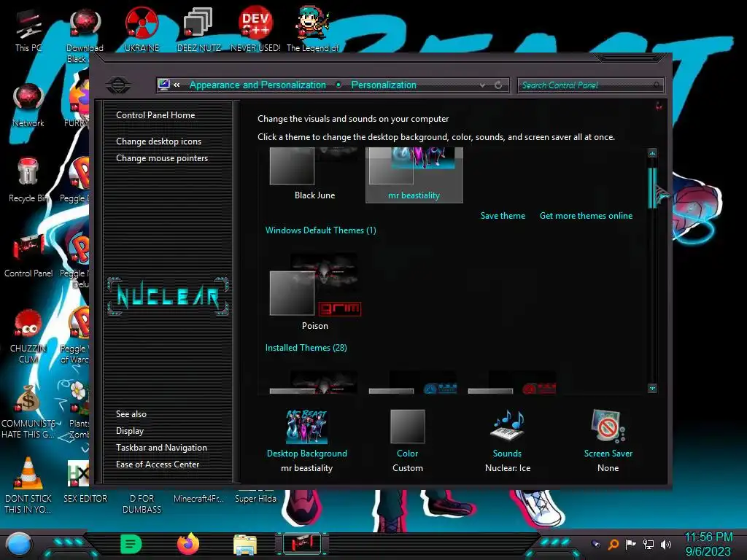Click the back navigation orb in Control Panel

pos(118,85)
